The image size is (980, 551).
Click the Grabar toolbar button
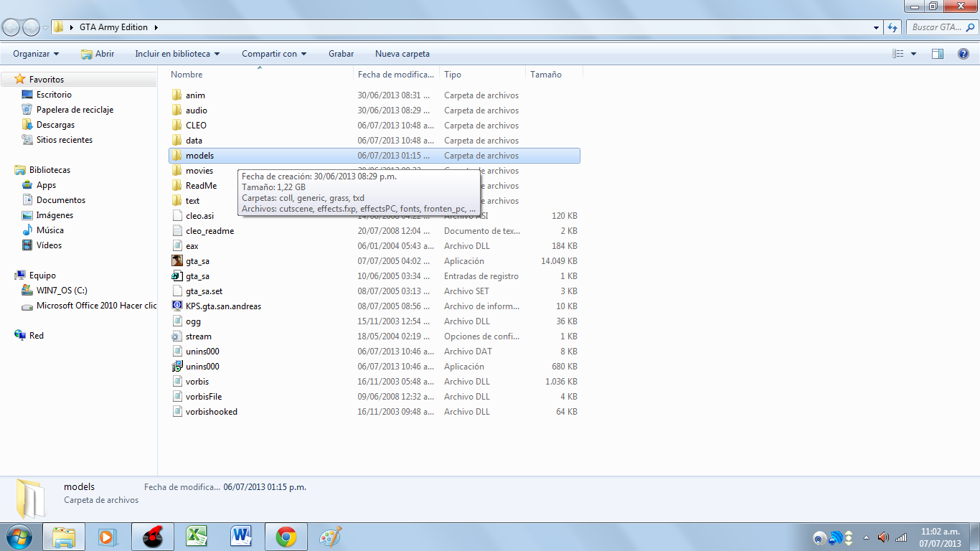pos(341,54)
